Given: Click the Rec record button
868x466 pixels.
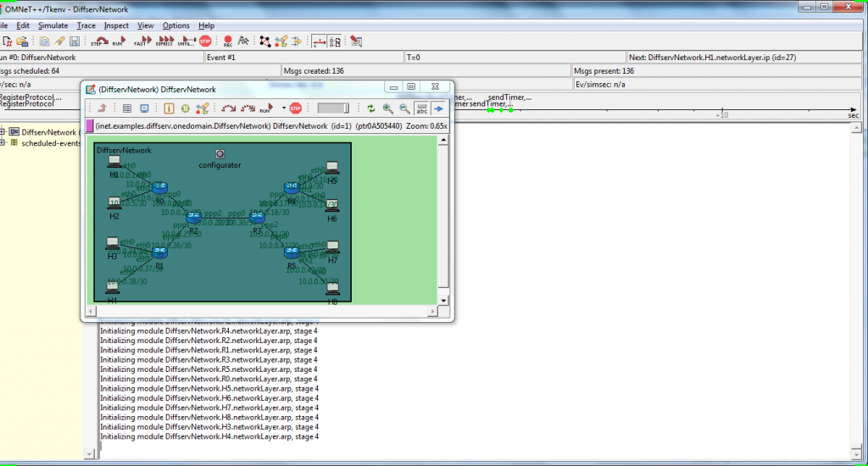Looking at the screenshot, I should point(228,41).
